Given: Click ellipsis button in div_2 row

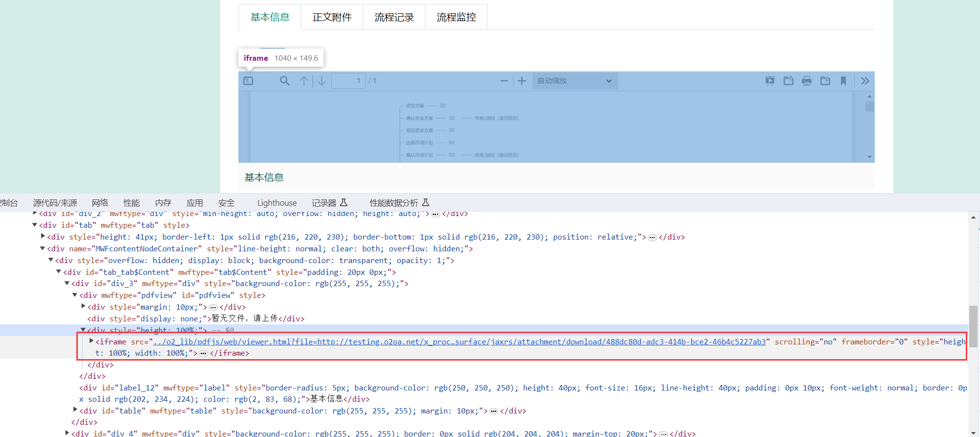Looking at the screenshot, I should coord(436,214).
